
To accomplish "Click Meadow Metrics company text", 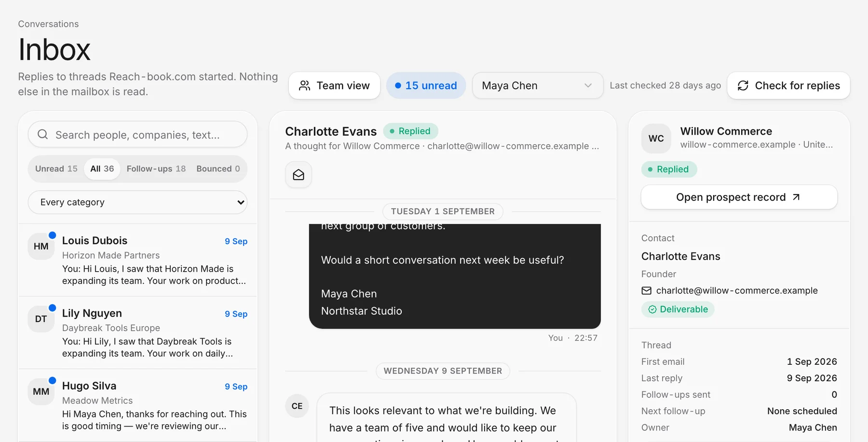I will tap(97, 401).
